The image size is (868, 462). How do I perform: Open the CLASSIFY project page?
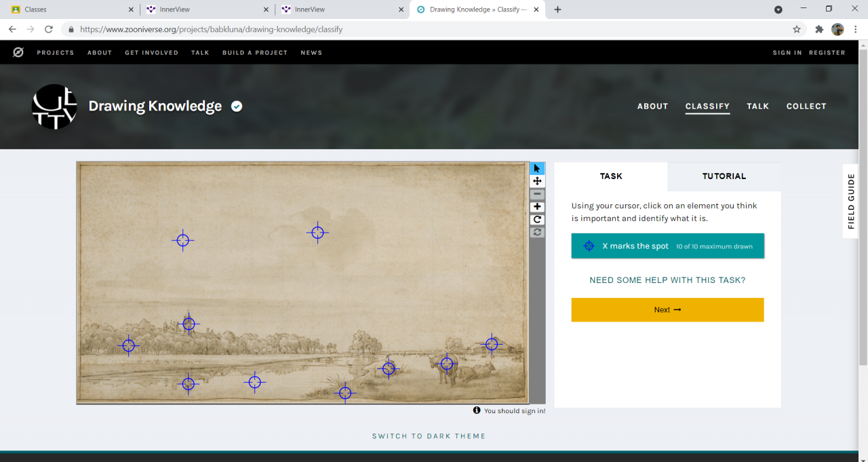(x=707, y=107)
